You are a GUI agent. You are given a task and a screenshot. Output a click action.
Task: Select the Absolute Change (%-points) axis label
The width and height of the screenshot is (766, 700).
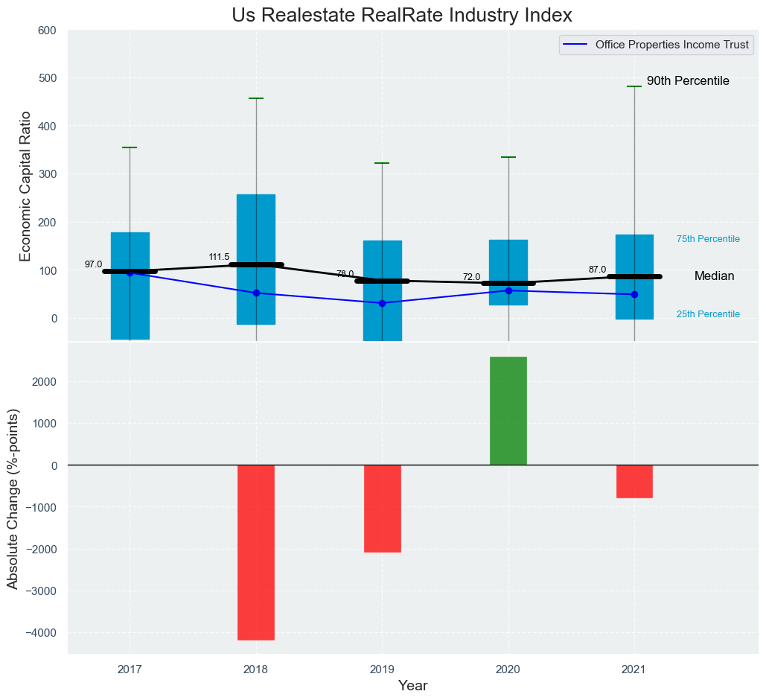pos(13,498)
